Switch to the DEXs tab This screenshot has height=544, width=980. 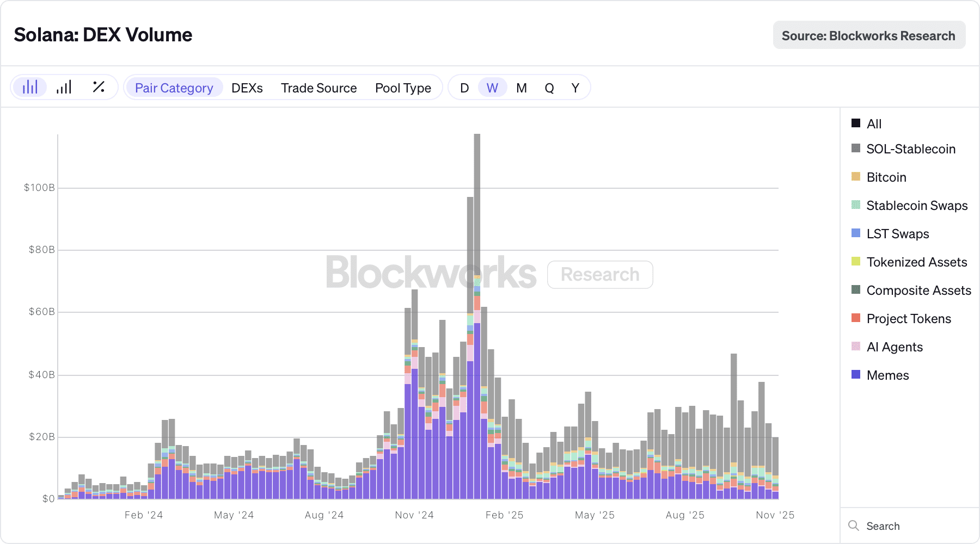[247, 88]
